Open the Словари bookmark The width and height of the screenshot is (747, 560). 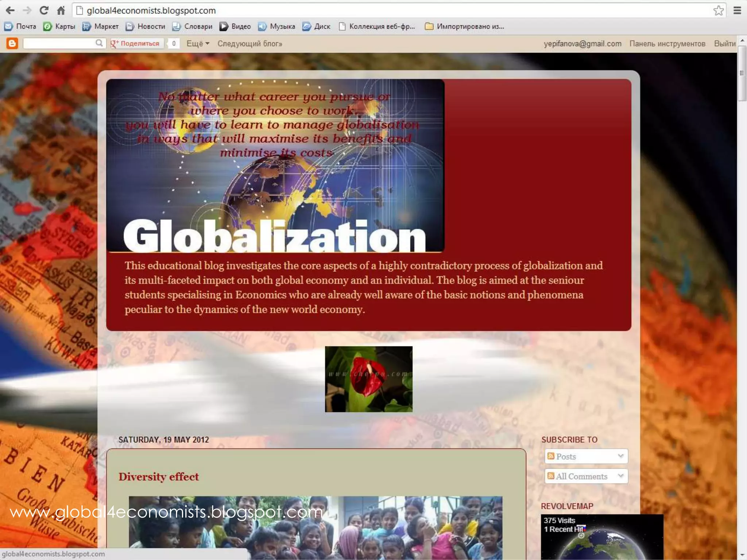[x=192, y=26]
